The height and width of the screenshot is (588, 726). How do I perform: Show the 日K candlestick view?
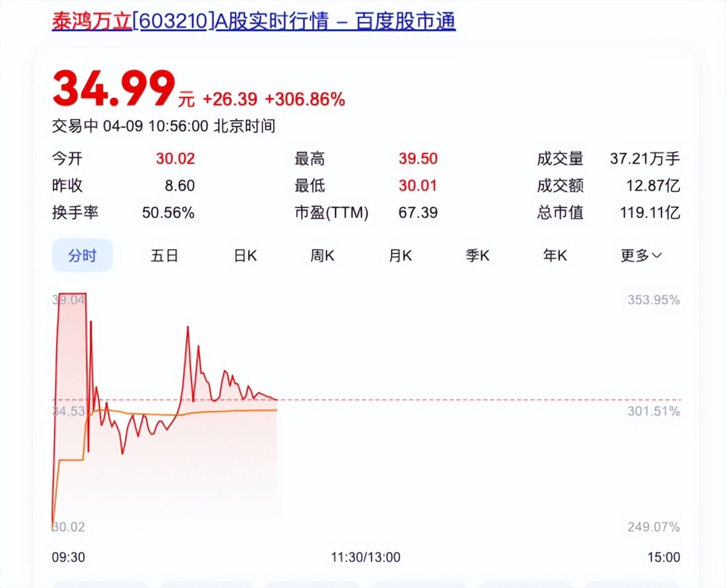(x=246, y=255)
